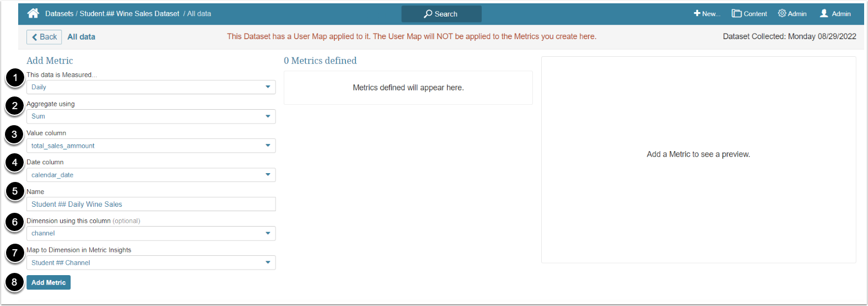Open Map to Dimension Student ## Channel dropdown

pyautogui.click(x=151, y=262)
